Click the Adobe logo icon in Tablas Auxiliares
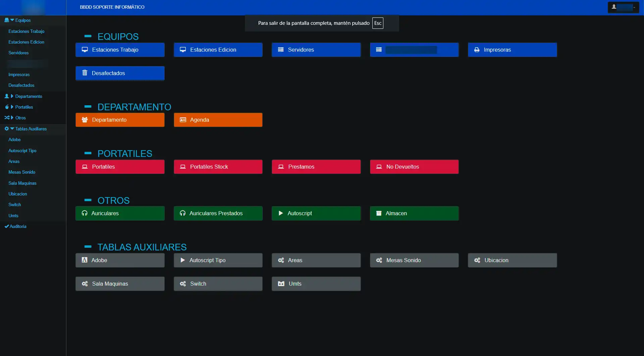644x356 pixels. 85,260
